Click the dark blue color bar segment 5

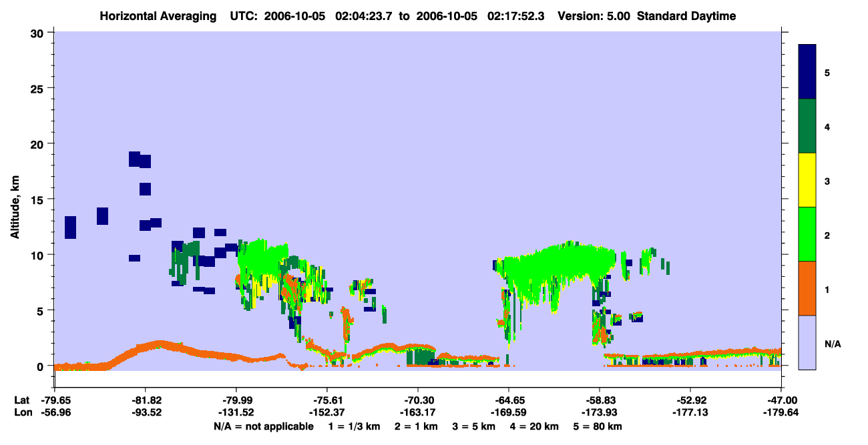[x=807, y=71]
